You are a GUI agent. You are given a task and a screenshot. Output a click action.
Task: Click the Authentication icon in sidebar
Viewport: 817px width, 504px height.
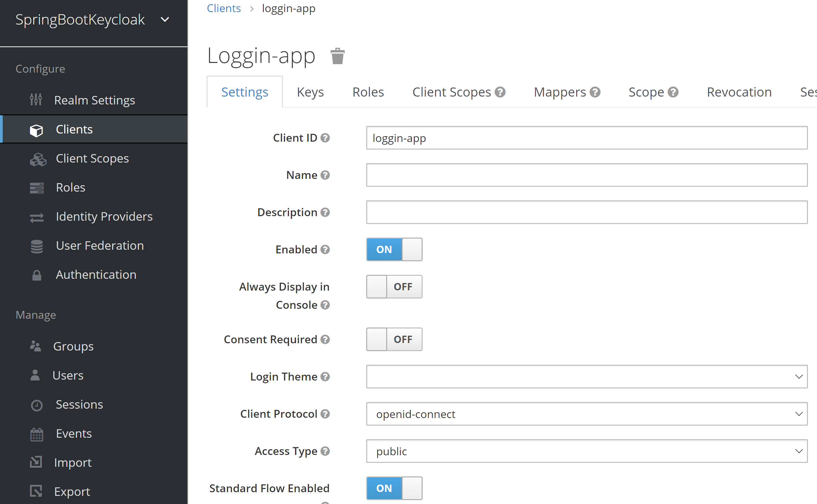tap(36, 274)
